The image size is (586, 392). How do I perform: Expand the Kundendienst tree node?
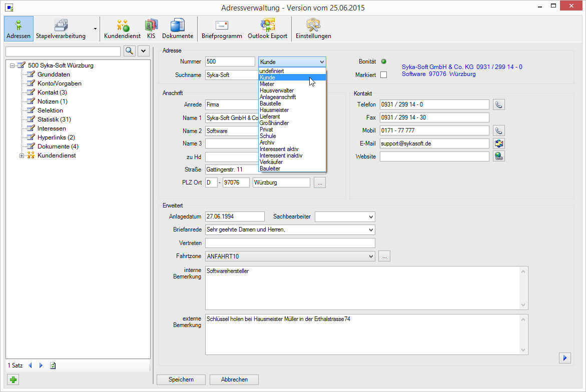coord(22,155)
